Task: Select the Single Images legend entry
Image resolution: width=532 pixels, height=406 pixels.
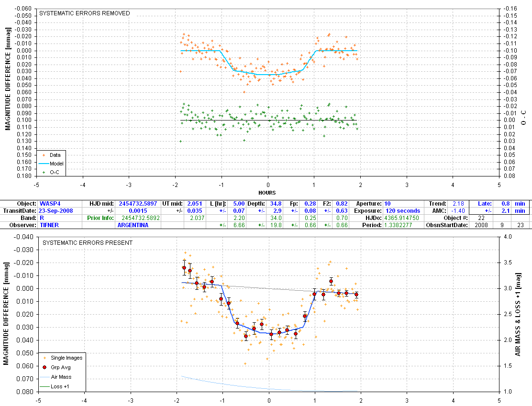Action: point(62,358)
